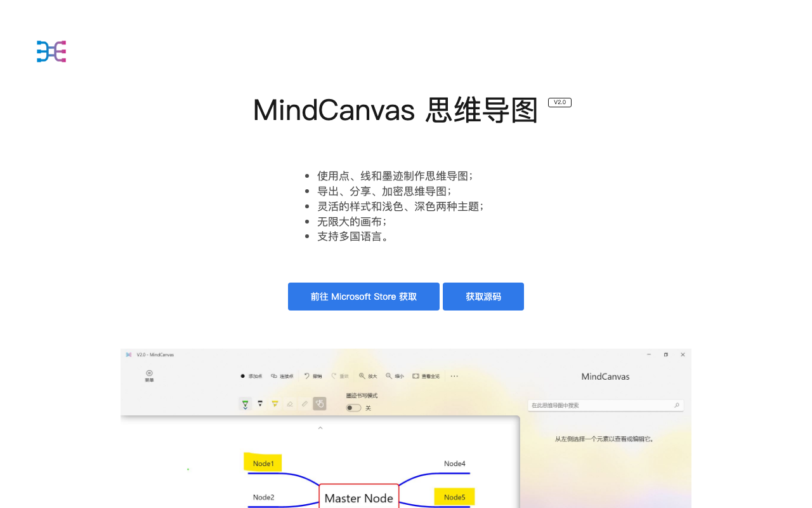Select Node2 in the mind map
Screen dimensions: 812x508
[x=263, y=497]
